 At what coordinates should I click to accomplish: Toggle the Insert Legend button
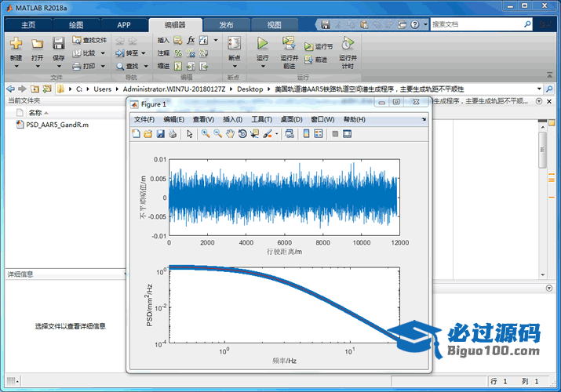[319, 134]
